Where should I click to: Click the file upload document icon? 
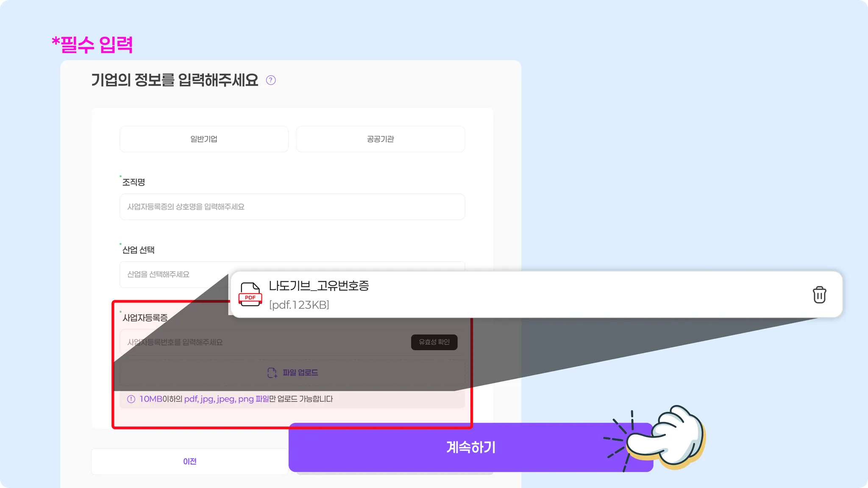272,373
